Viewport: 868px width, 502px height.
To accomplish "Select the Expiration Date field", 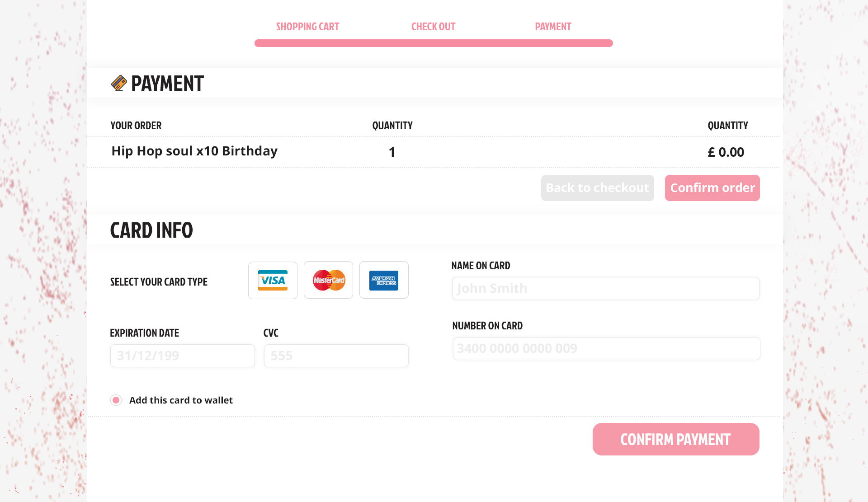I will 182,356.
